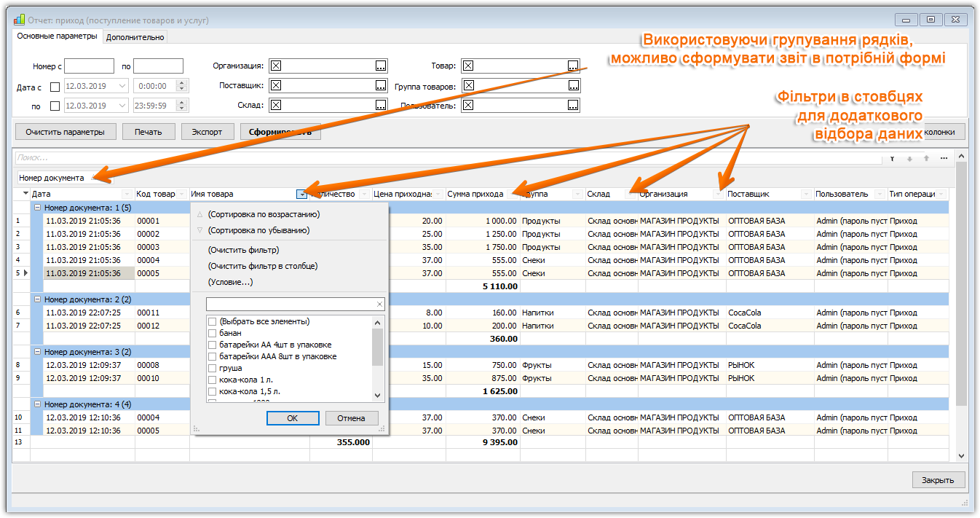
Task: Click the 'Экспорт' button
Action: (207, 132)
